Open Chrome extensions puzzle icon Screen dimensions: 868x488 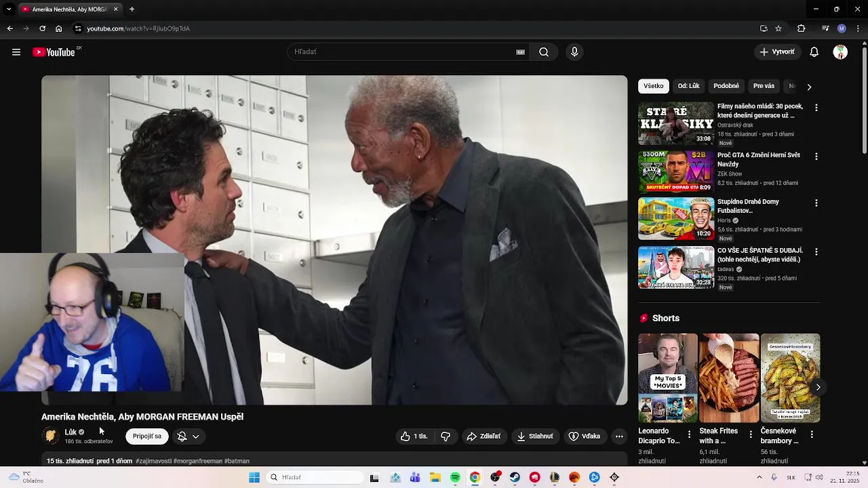[802, 28]
